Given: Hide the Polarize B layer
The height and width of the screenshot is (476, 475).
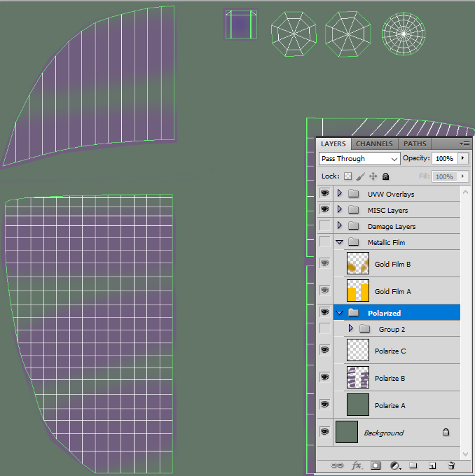Looking at the screenshot, I should [324, 377].
